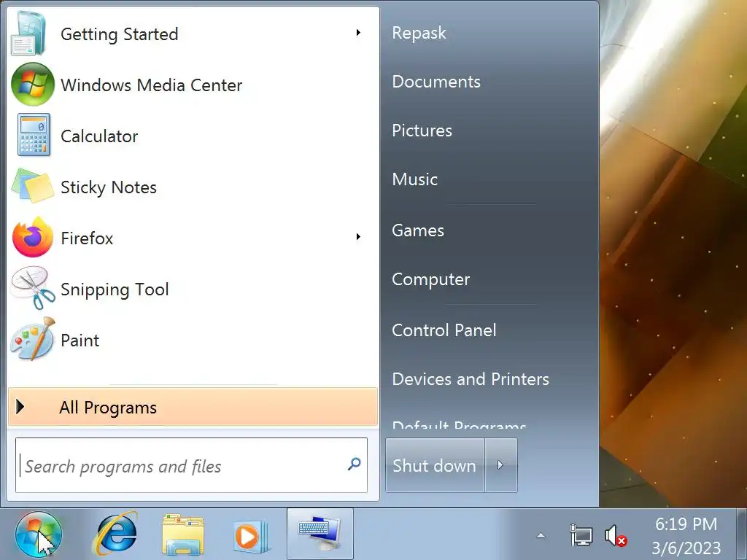The image size is (747, 560).
Task: Open the Repask user folder
Action: pos(419,33)
